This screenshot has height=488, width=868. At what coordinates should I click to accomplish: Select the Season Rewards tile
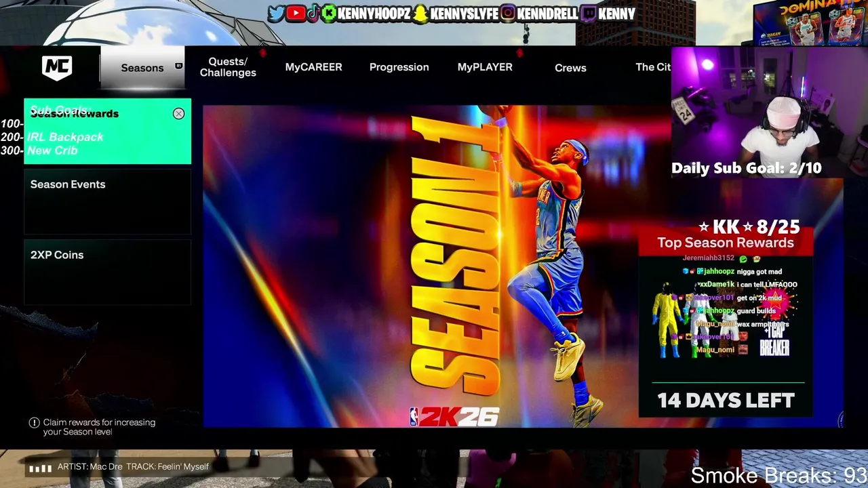point(108,131)
